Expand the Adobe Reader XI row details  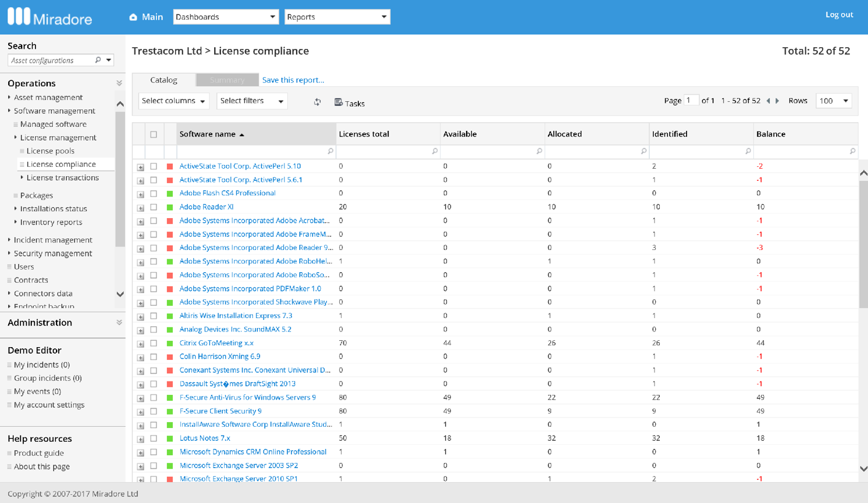click(x=140, y=208)
